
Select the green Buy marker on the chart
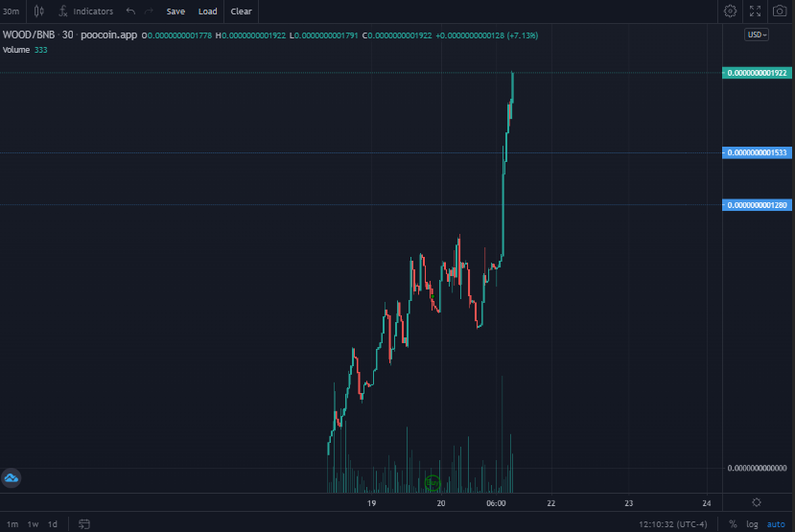point(433,483)
